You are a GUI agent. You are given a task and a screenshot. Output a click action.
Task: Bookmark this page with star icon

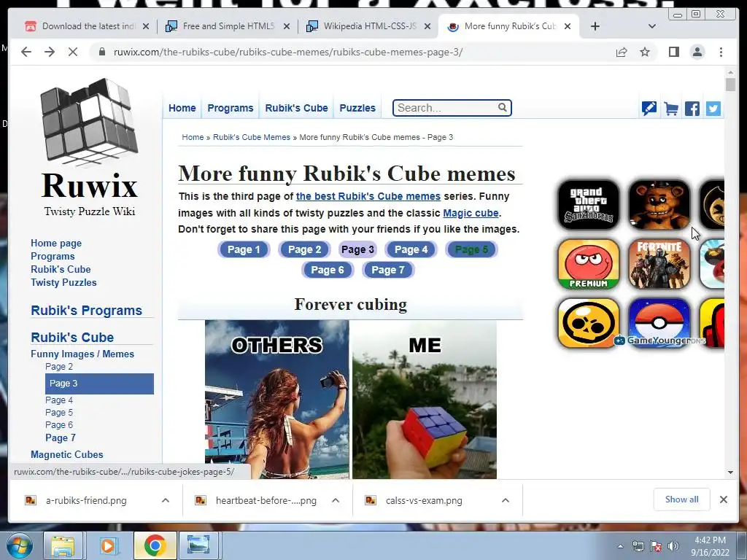[x=645, y=52]
